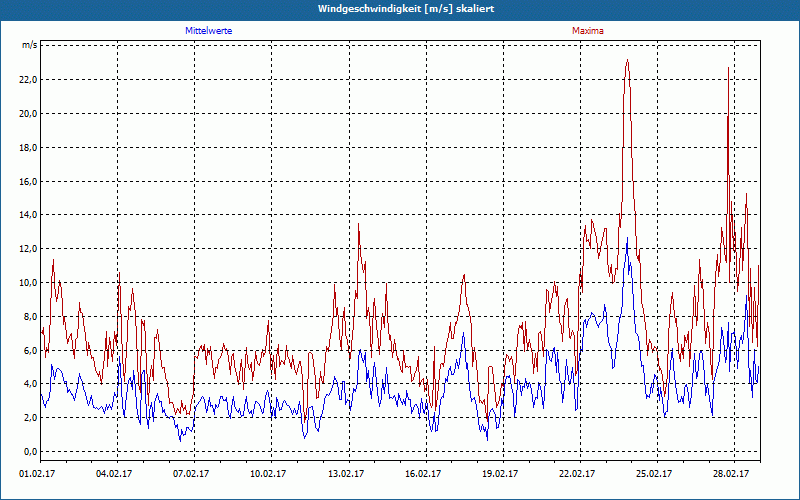Select the 6,0 y-axis value
Image resolution: width=800 pixels, height=500 pixels.
(31, 350)
